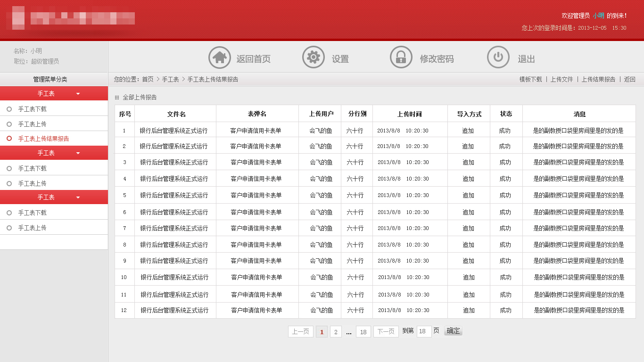Open the gear settings icon
Image resolution: width=644 pixels, height=362 pixels.
click(x=314, y=58)
